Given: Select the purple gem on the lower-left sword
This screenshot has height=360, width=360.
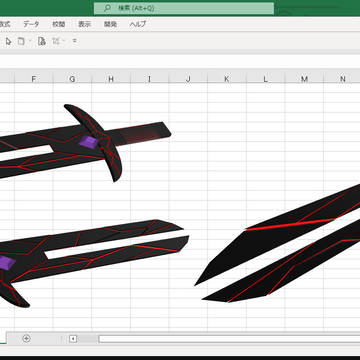Looking at the screenshot, I should pyautogui.click(x=7, y=263).
